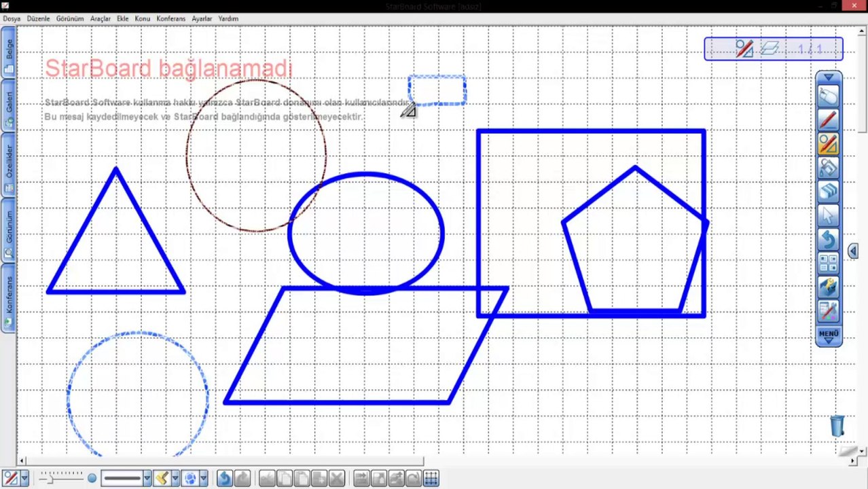Click pen status icon in top-right page indicator
The image size is (868, 489).
point(744,49)
